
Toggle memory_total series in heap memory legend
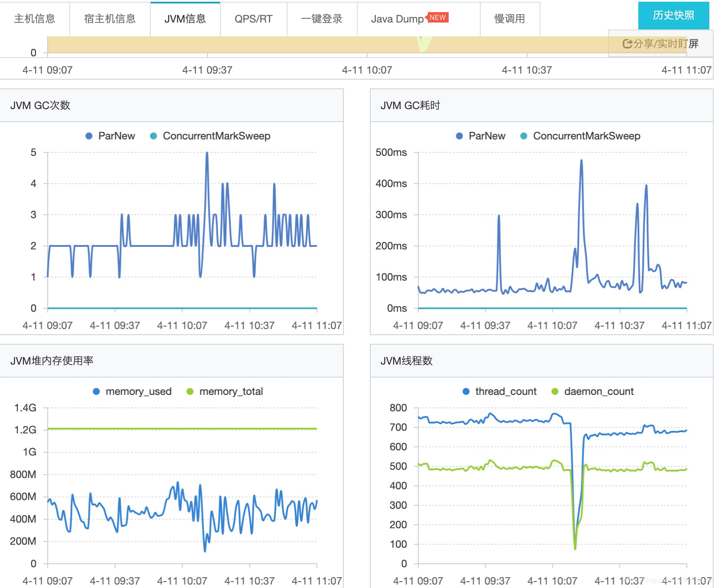[x=225, y=391]
